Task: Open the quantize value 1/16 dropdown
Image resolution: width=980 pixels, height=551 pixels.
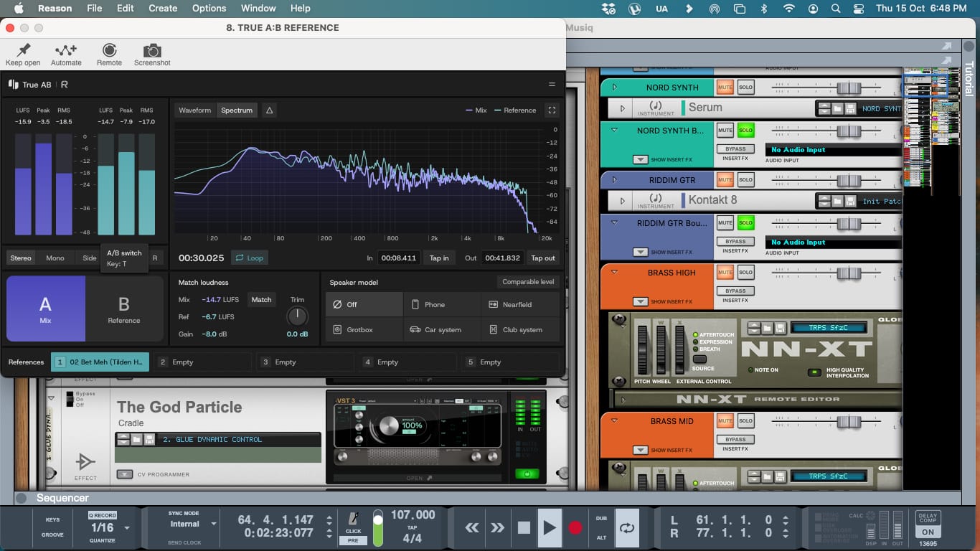Action: pyautogui.click(x=127, y=528)
